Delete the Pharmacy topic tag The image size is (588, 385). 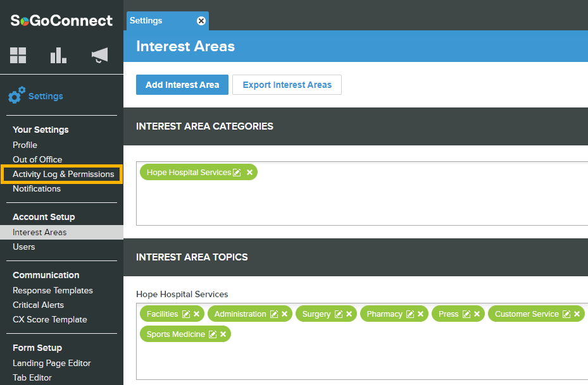(x=421, y=314)
